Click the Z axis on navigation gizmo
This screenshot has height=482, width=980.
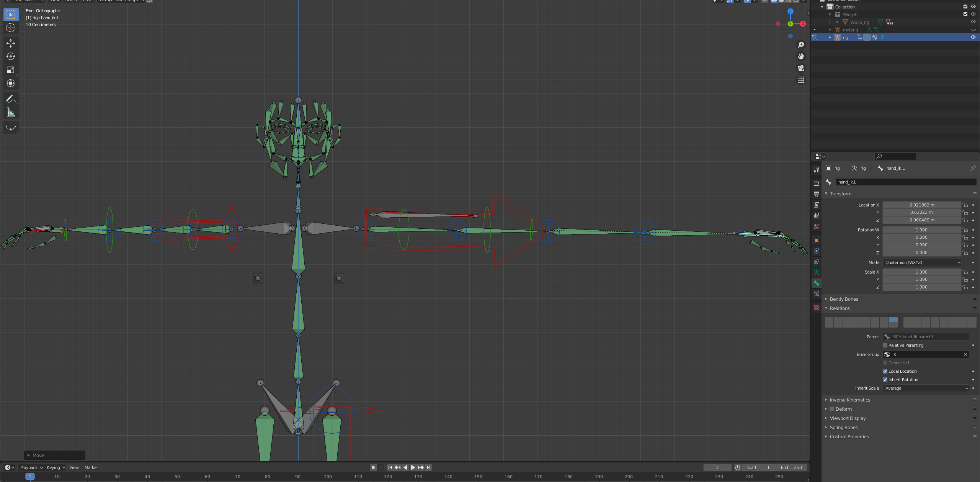pyautogui.click(x=791, y=11)
